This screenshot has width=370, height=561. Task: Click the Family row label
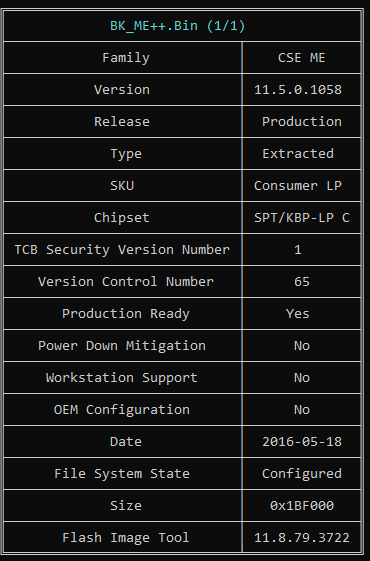coord(126,58)
